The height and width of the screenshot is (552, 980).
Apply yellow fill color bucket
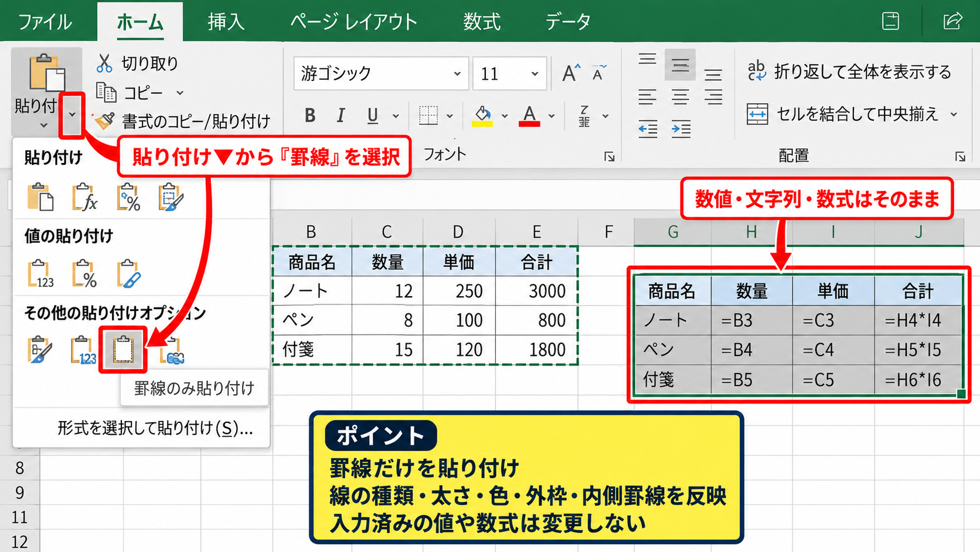[x=482, y=116]
